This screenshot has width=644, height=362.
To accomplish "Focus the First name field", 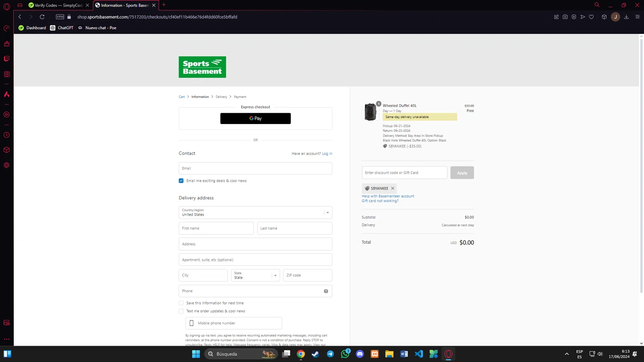I will 216,228.
